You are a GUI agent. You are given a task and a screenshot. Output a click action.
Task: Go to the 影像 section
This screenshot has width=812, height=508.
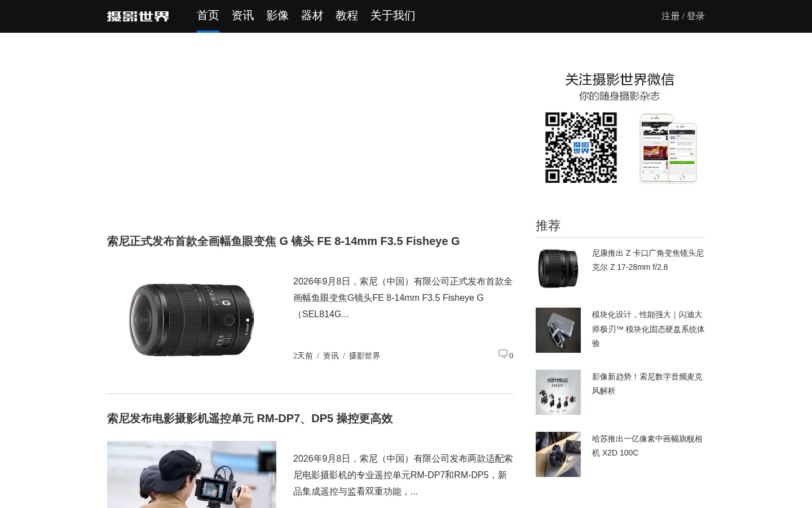click(277, 16)
